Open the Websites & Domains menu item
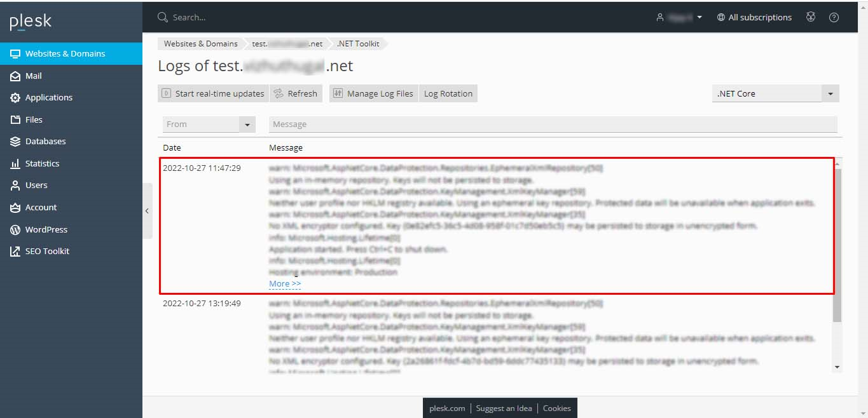 point(71,53)
